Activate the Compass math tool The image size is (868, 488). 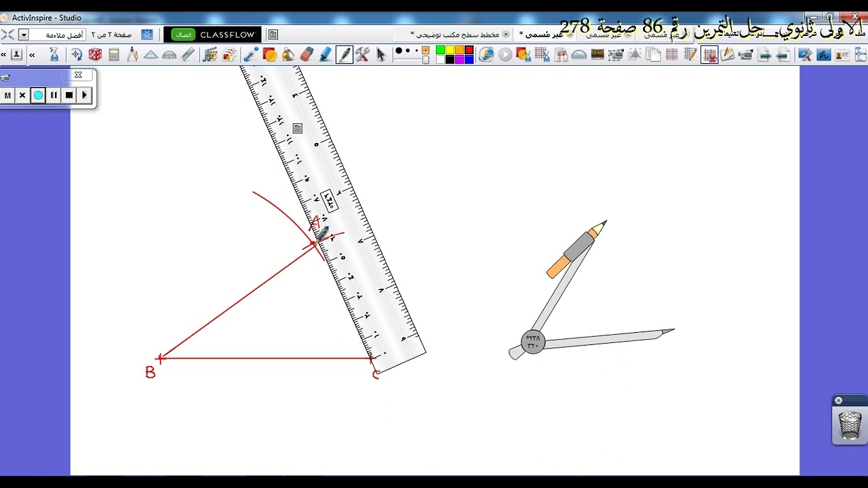(132, 54)
